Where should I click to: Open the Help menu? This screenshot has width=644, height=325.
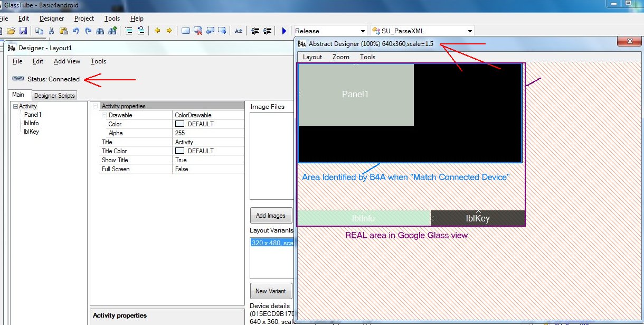coord(137,18)
